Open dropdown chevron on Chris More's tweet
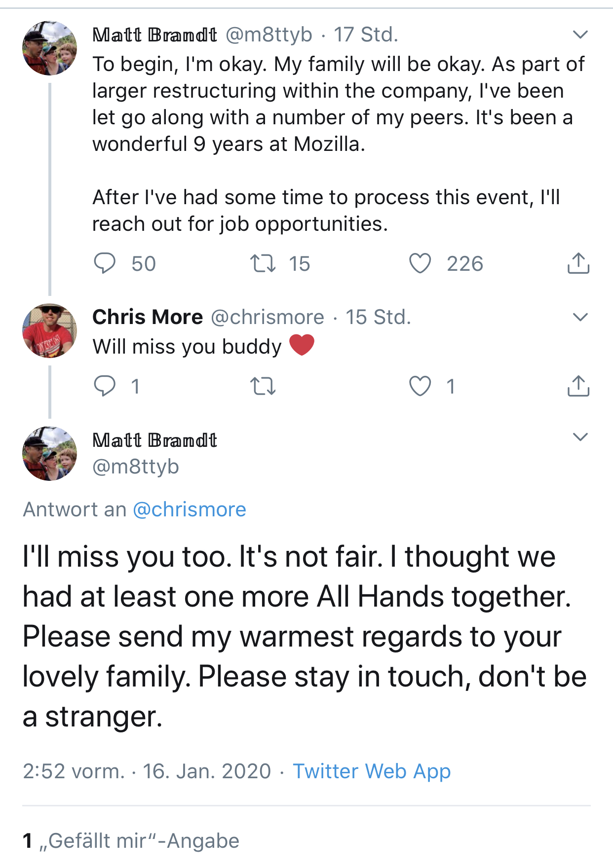The width and height of the screenshot is (613, 868). click(x=580, y=317)
